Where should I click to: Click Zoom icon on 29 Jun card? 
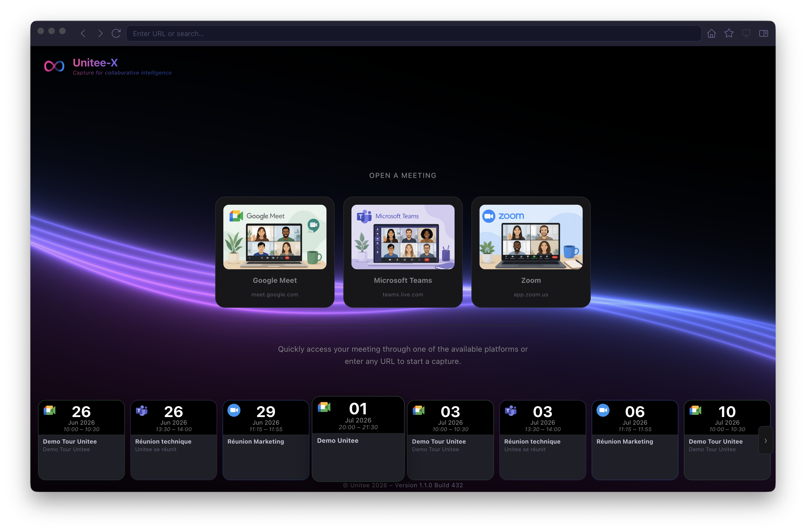click(234, 410)
